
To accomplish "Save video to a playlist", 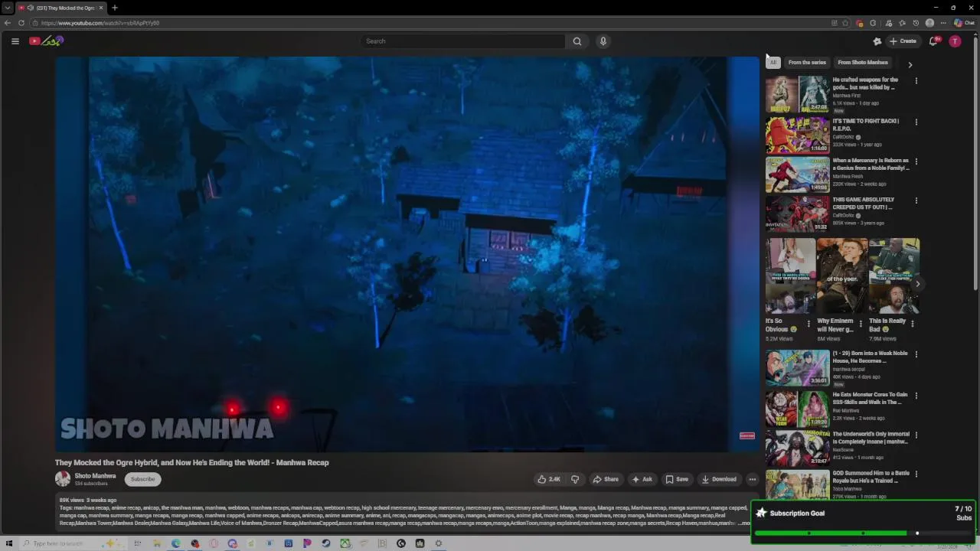I will [677, 479].
